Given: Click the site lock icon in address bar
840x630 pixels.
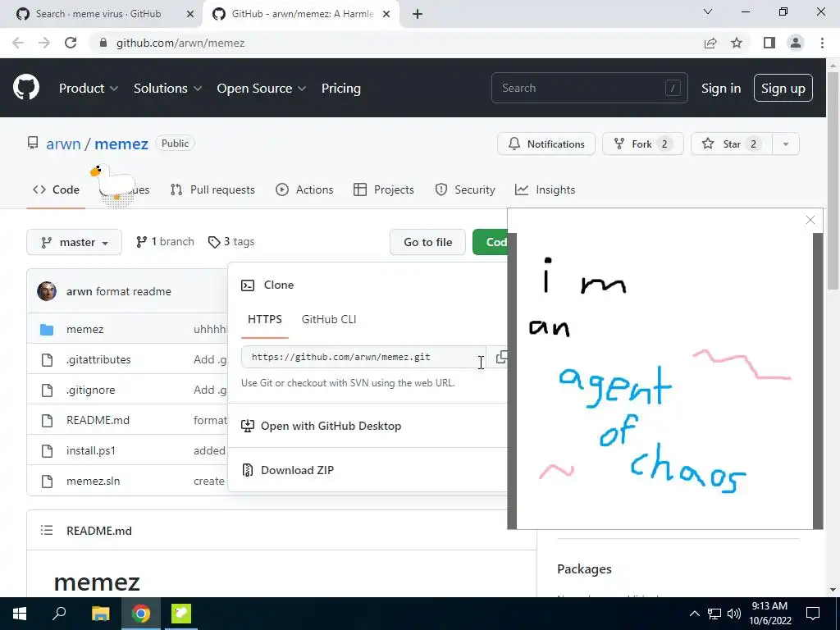Looking at the screenshot, I should click(x=103, y=43).
